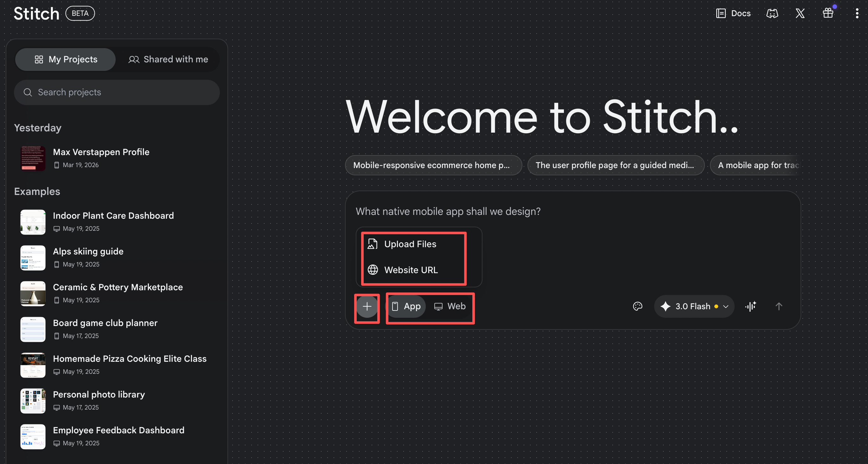
Task: Click the Search projects field
Action: [x=117, y=92]
